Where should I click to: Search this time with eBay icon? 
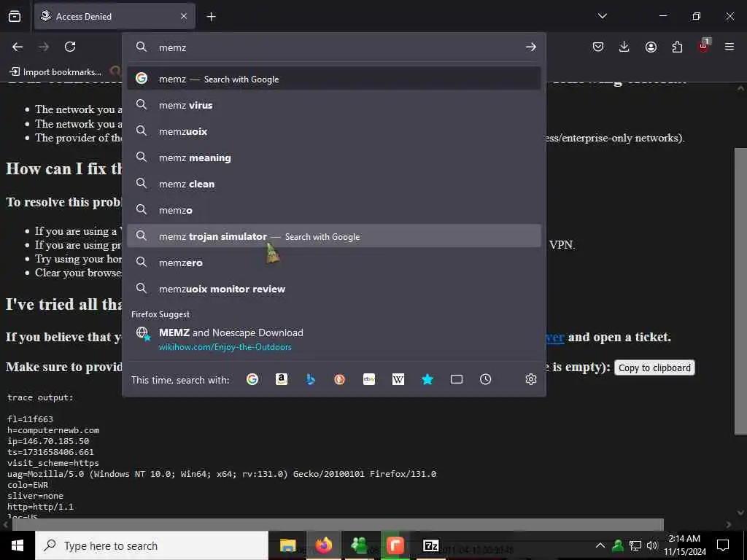pyautogui.click(x=369, y=379)
